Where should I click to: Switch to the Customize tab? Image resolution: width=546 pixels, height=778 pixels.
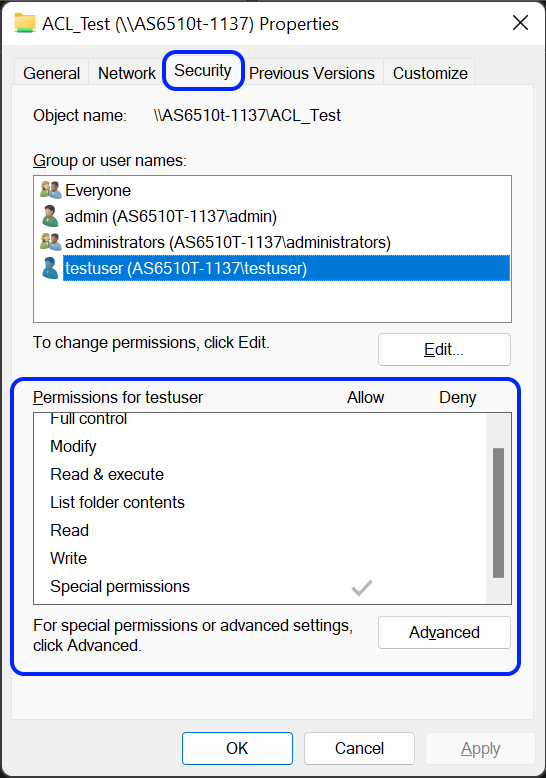430,73
